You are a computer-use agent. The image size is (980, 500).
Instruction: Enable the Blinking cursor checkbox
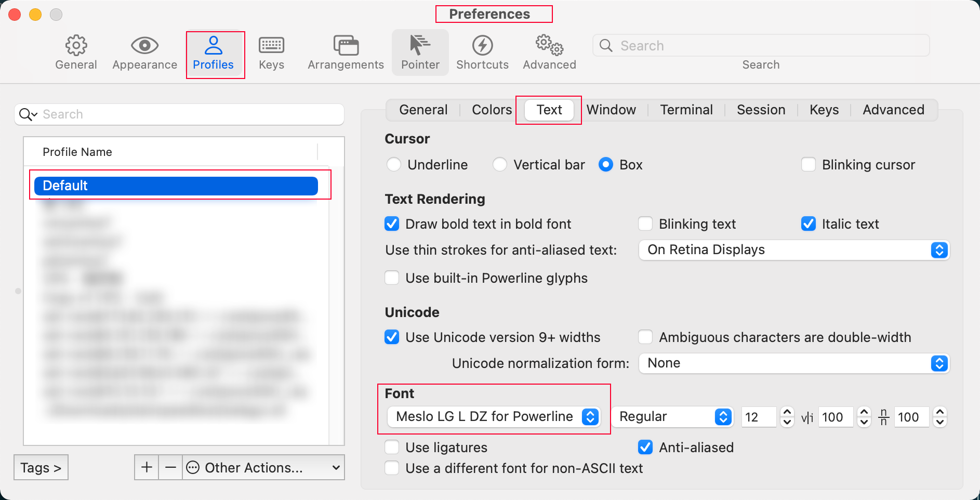pyautogui.click(x=808, y=165)
